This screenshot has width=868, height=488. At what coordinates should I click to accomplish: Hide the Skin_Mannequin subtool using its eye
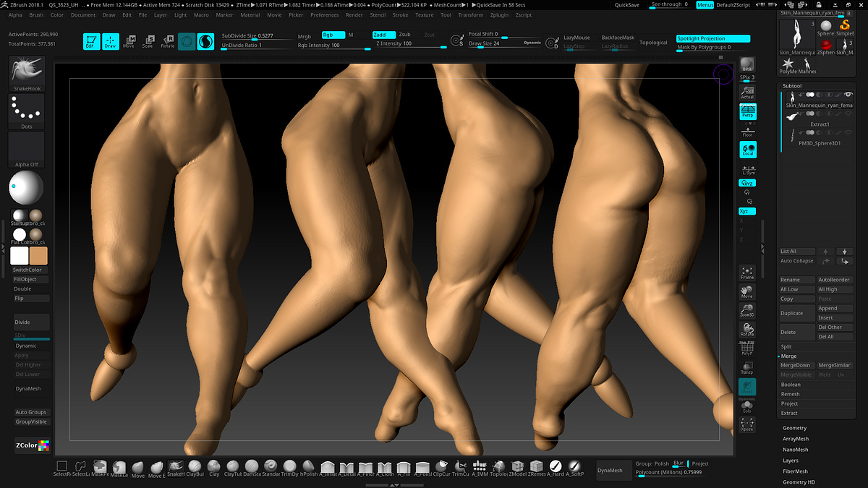(x=848, y=95)
